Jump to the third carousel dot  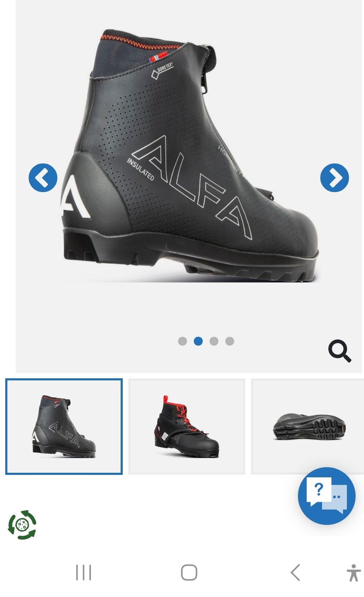coord(214,341)
